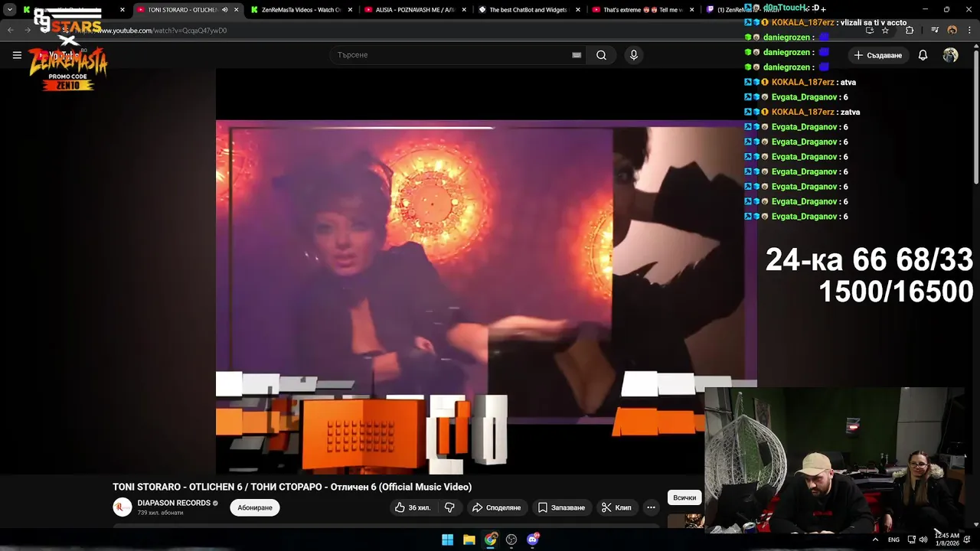Click the Абониране subscribe button
The width and height of the screenshot is (980, 551).
255,507
